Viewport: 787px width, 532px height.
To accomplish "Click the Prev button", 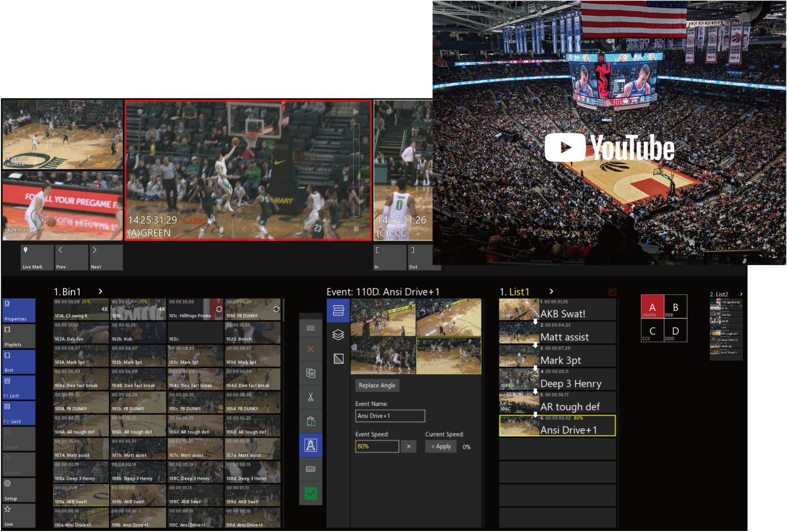I will 72,258.
